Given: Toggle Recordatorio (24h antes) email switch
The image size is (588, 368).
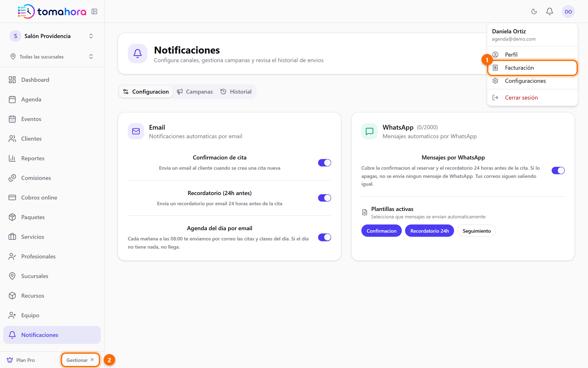Looking at the screenshot, I should (x=324, y=198).
